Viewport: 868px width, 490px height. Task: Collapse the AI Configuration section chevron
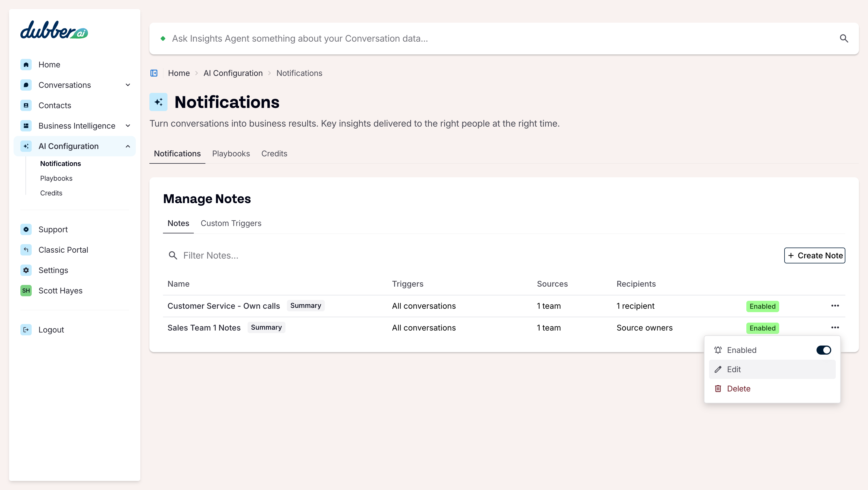pyautogui.click(x=128, y=146)
